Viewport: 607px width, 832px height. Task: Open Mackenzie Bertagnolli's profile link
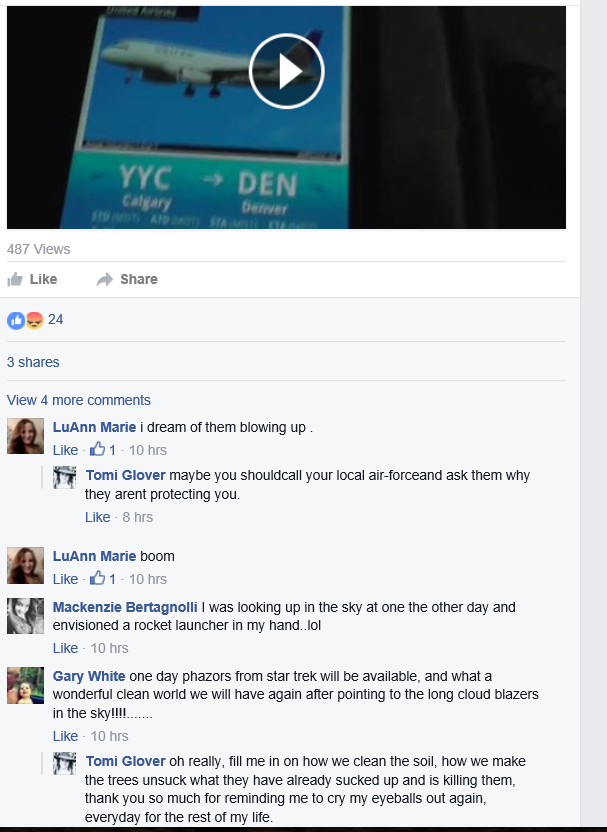[125, 607]
